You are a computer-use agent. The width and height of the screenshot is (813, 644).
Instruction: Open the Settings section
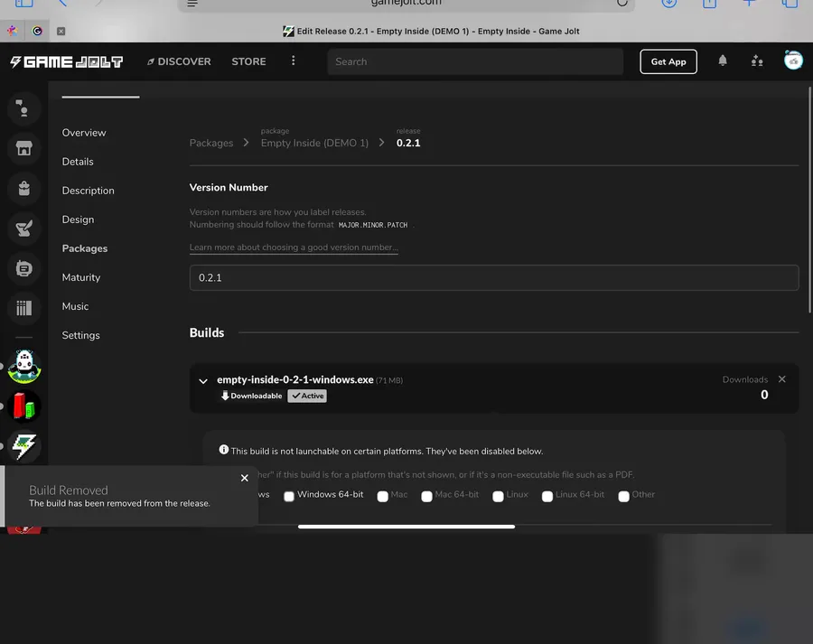point(81,335)
